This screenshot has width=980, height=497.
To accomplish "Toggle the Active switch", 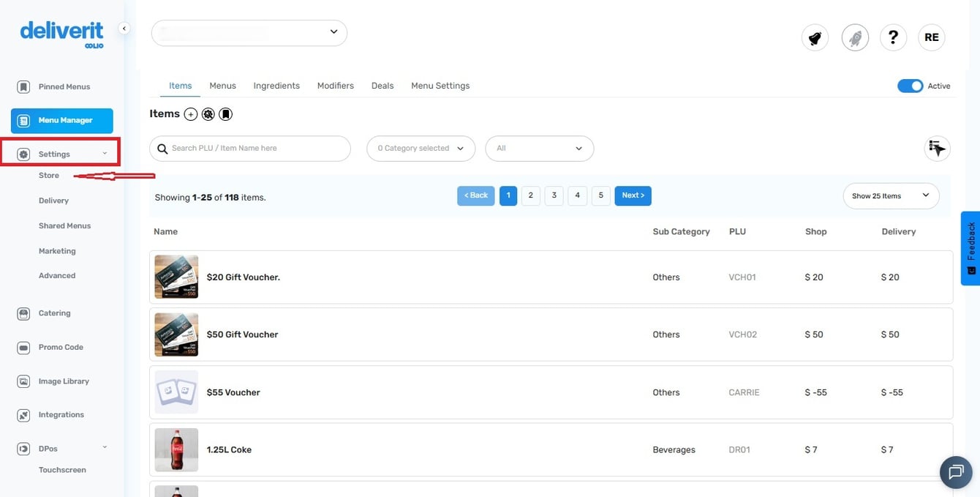I will pos(911,86).
